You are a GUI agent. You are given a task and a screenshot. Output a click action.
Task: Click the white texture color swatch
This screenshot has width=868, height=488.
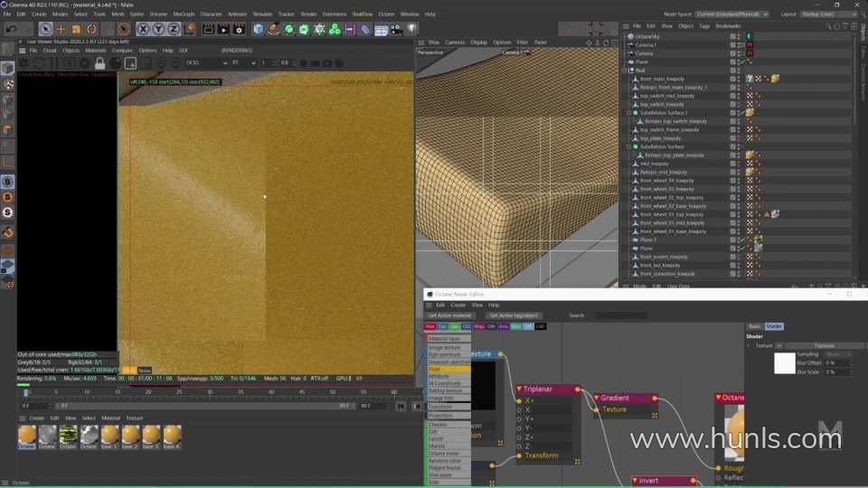(785, 362)
